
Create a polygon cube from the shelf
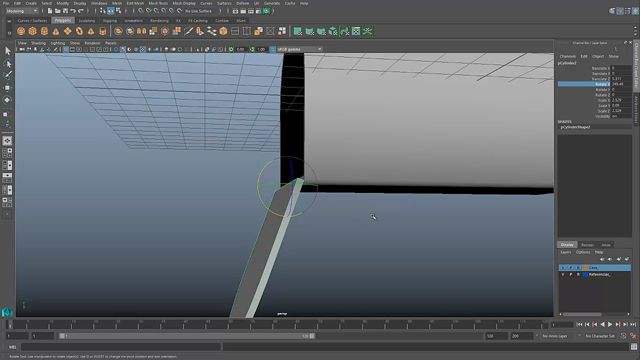(33, 31)
